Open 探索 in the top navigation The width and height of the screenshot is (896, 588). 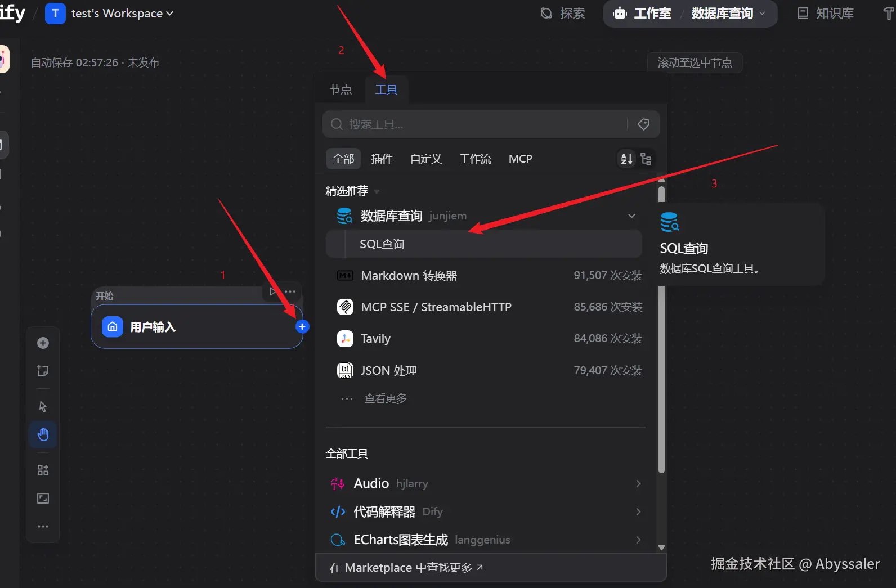[x=563, y=13]
